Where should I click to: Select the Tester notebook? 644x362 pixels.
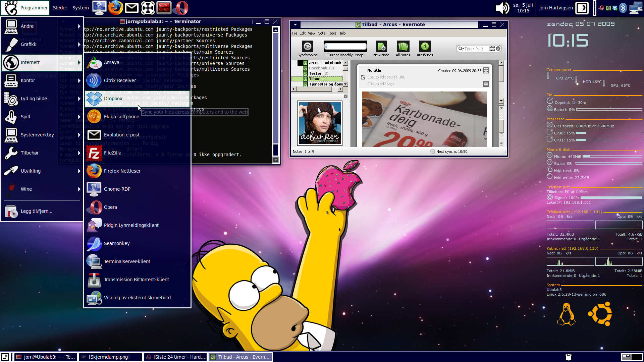tap(315, 73)
